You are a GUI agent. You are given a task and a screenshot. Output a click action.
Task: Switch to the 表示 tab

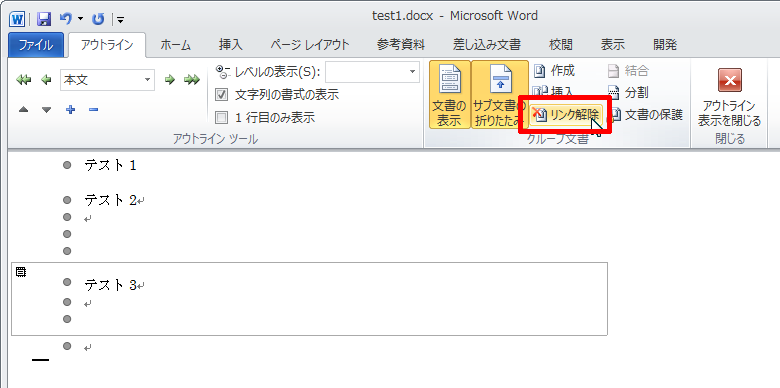[612, 45]
